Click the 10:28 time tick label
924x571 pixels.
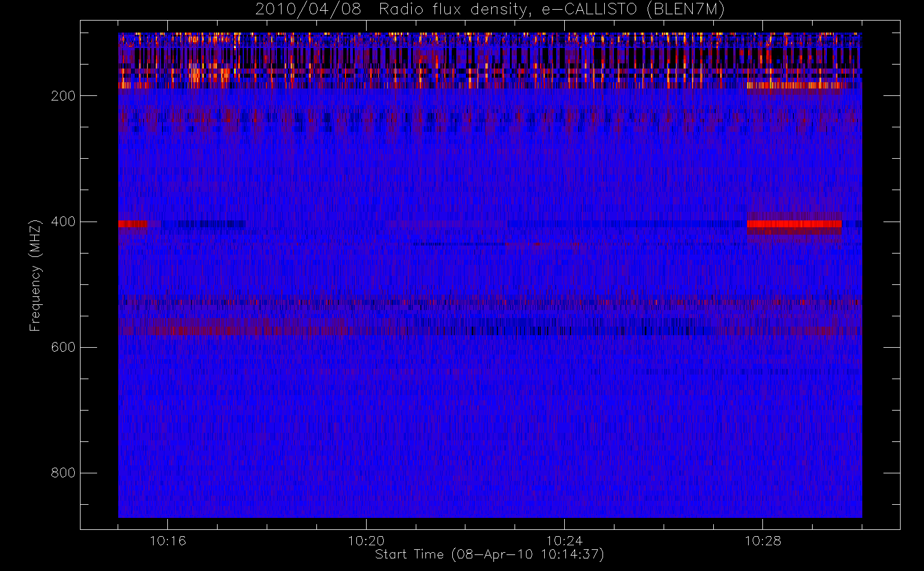tap(763, 541)
